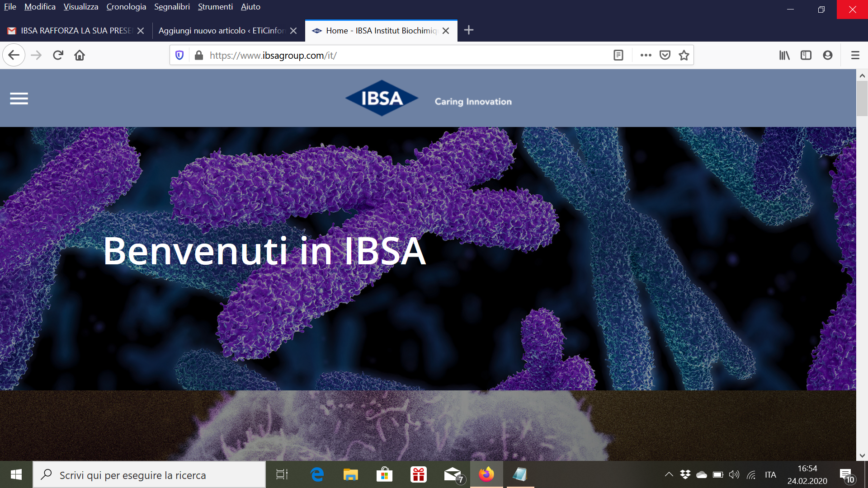The width and height of the screenshot is (868, 488).
Task: Reload the current page
Action: 58,55
